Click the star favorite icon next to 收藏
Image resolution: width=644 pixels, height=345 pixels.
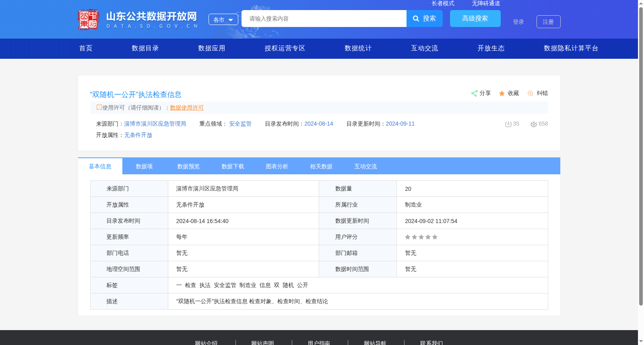[x=502, y=93]
